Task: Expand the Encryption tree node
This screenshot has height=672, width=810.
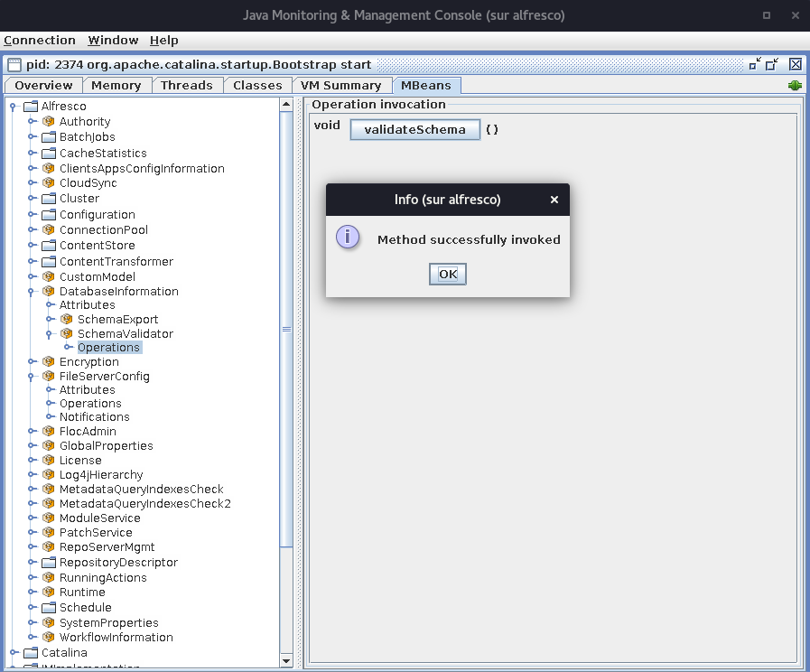Action: (32, 361)
